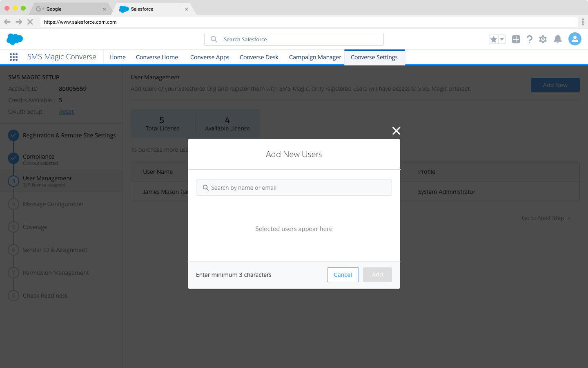
Task: Click the Search Salesforce magnifier icon
Action: pos(214,39)
